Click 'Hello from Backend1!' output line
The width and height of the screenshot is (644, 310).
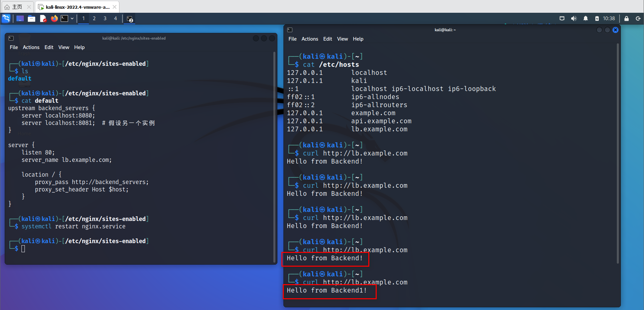tap(327, 290)
